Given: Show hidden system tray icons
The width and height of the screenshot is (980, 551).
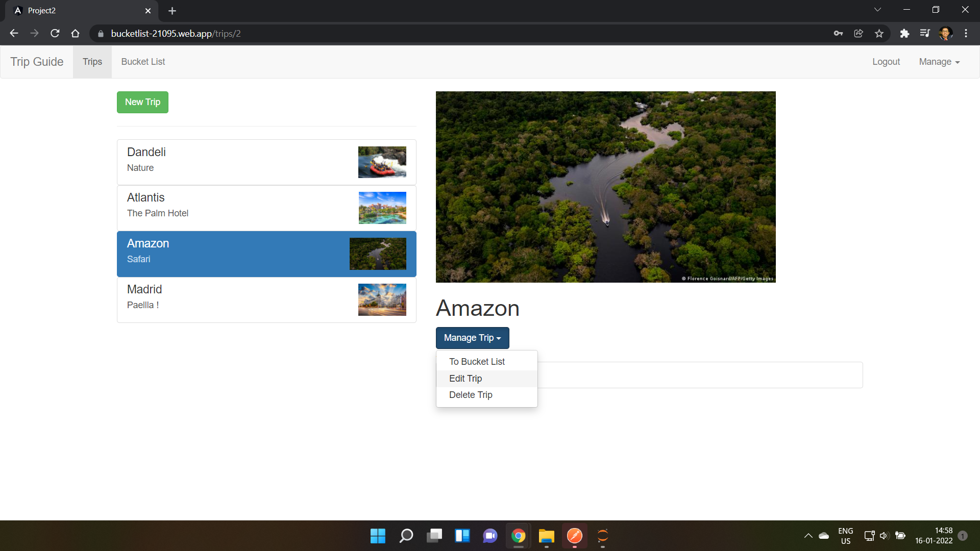Looking at the screenshot, I should point(808,536).
